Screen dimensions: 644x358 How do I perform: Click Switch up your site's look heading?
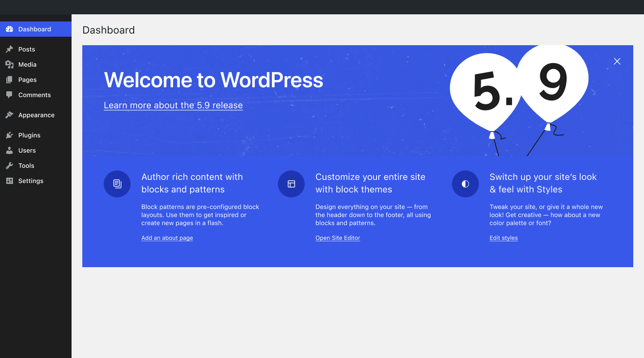543,183
